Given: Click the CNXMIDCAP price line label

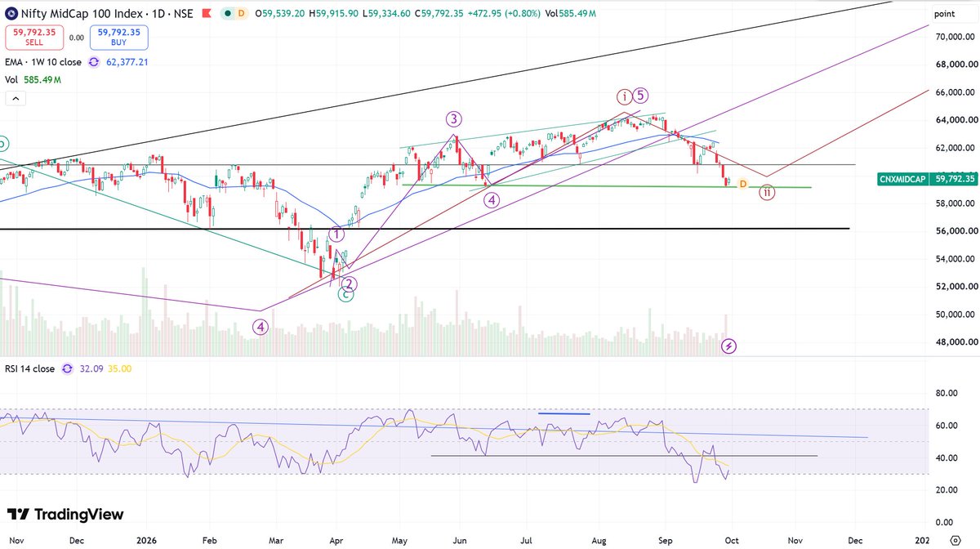Looking at the screenshot, I should click(902, 178).
